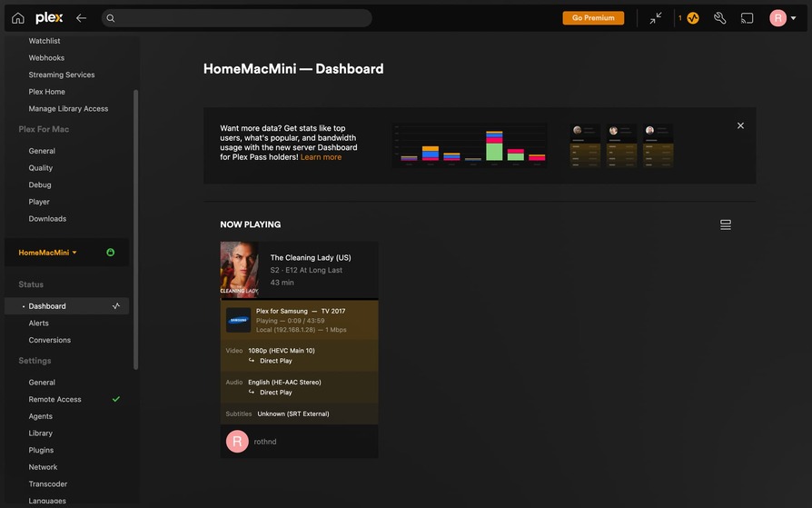Expand the account dropdown arrow
The width and height of the screenshot is (812, 508).
pos(793,18)
